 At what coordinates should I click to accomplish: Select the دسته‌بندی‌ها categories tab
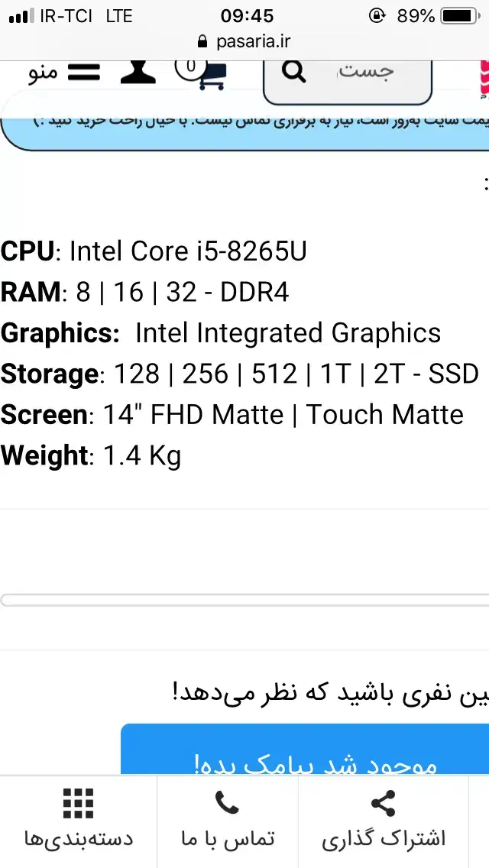[78, 838]
